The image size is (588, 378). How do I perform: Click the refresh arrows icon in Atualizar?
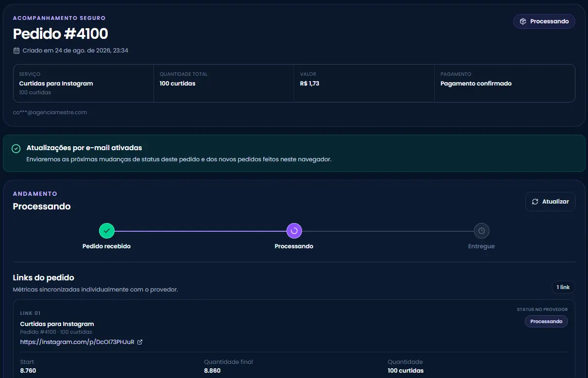point(535,202)
